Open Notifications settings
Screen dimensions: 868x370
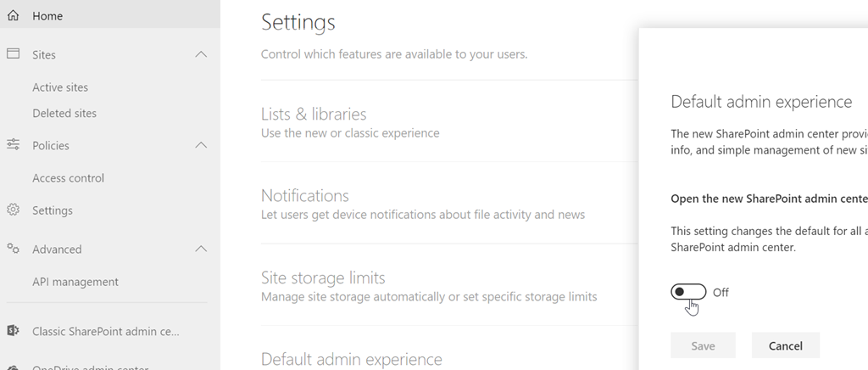coord(305,196)
